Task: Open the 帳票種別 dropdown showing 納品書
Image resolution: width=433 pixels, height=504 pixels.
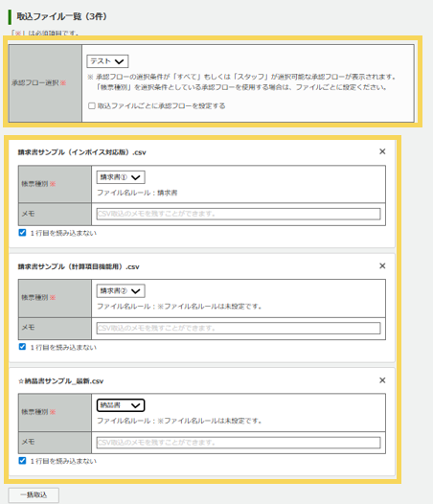Action: tap(121, 405)
